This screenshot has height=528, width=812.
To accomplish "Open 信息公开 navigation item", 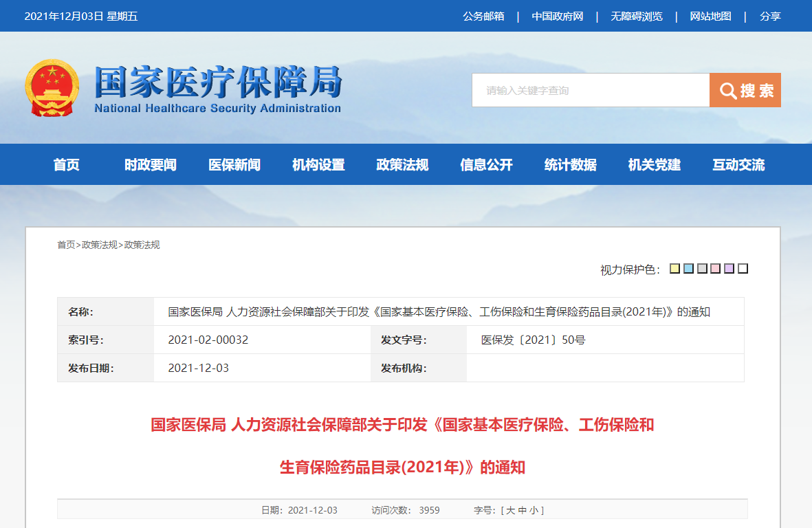I will point(486,164).
